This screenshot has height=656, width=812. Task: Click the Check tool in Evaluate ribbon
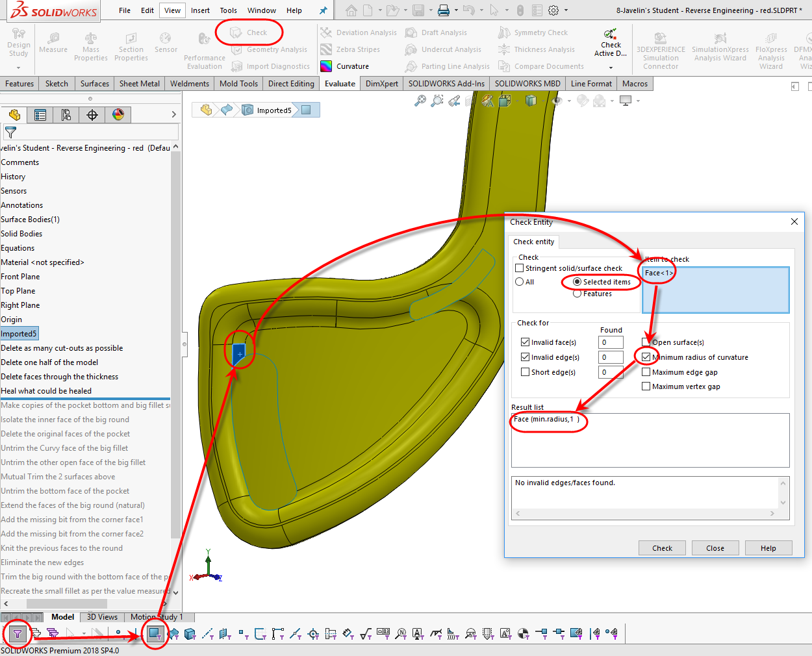(249, 32)
